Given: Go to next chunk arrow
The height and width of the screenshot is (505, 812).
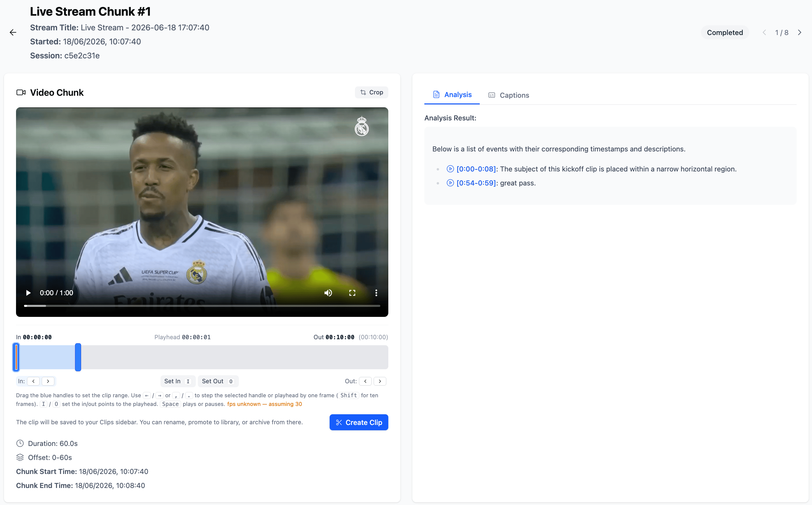Looking at the screenshot, I should (x=799, y=32).
